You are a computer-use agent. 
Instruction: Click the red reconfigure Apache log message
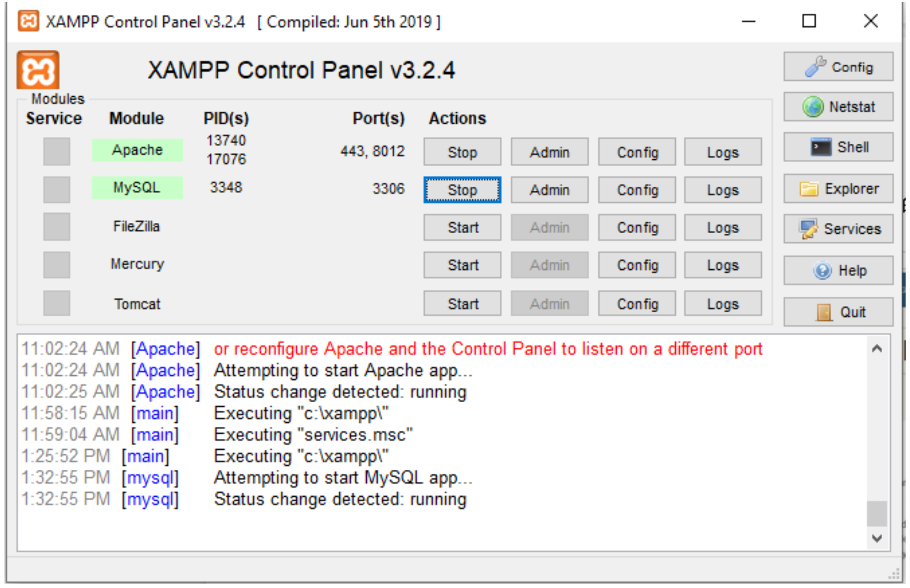(x=488, y=348)
